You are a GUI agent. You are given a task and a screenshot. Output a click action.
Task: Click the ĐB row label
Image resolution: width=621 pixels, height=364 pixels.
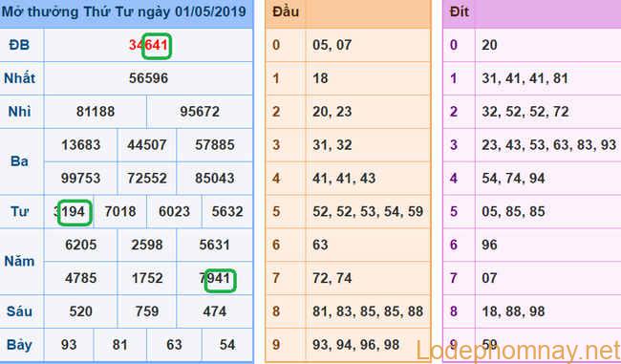click(x=19, y=45)
